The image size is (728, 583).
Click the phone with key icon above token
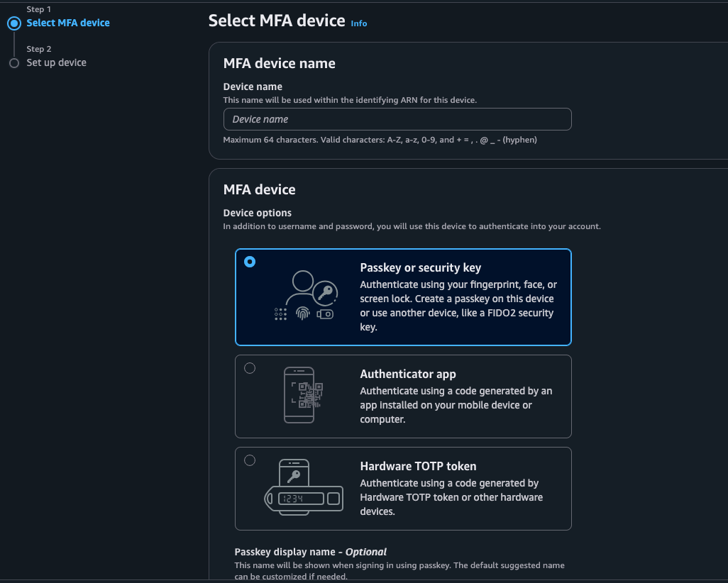point(293,474)
